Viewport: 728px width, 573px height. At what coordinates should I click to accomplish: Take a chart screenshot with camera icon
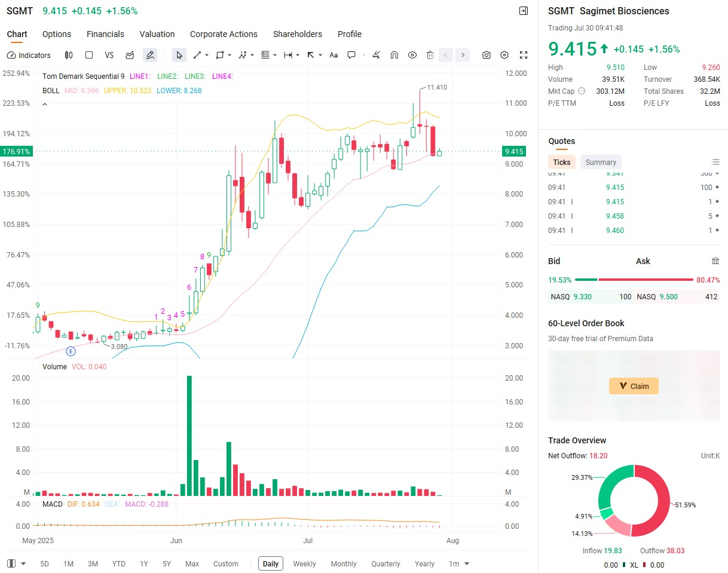pyautogui.click(x=487, y=55)
